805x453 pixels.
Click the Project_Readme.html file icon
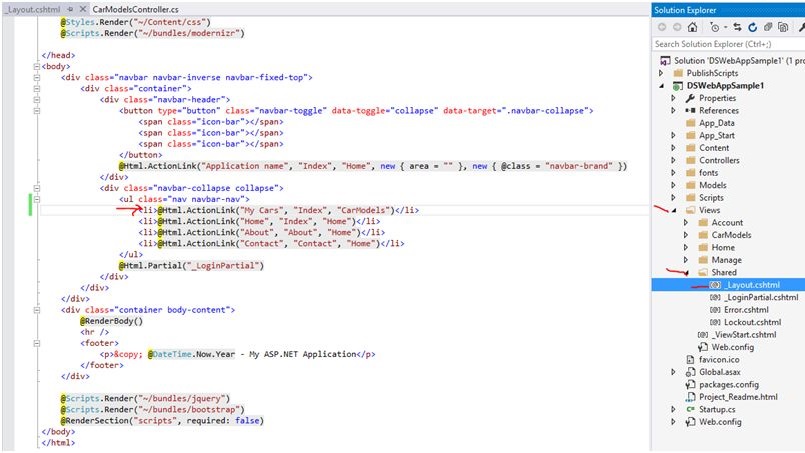coord(691,397)
